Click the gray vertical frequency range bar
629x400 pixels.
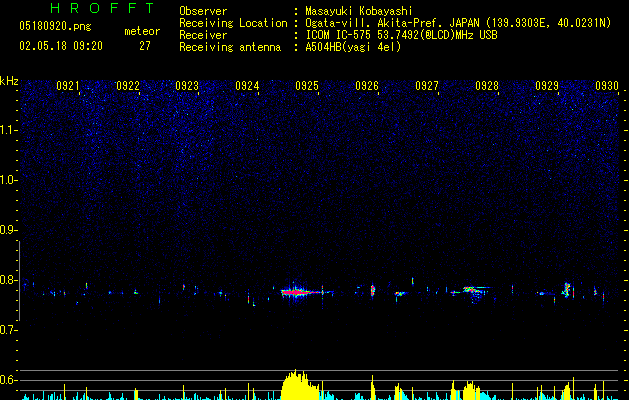[x=19, y=280]
